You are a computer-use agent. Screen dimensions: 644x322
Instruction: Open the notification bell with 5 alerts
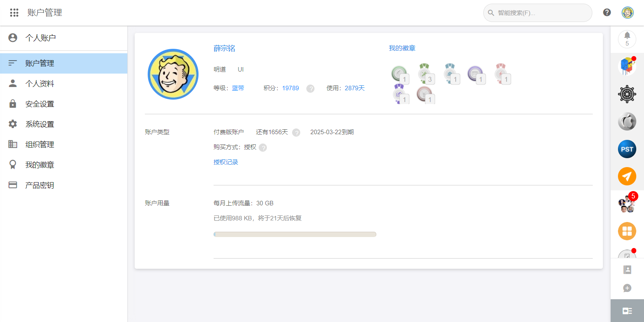click(627, 39)
